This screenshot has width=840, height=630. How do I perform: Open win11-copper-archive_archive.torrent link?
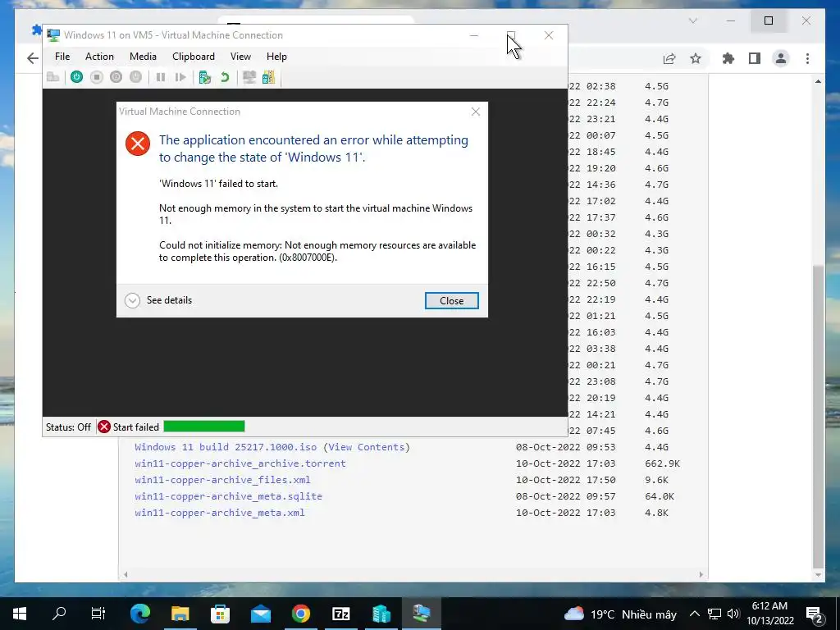240,463
